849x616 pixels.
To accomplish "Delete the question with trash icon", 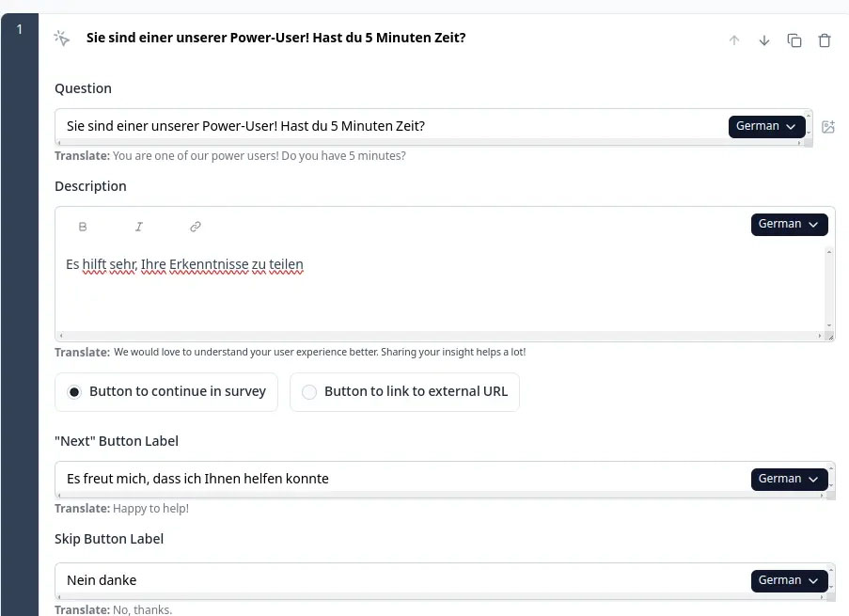I will pyautogui.click(x=825, y=40).
